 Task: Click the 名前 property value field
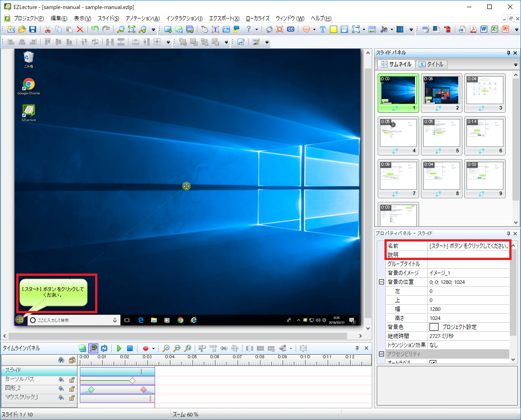pyautogui.click(x=468, y=246)
